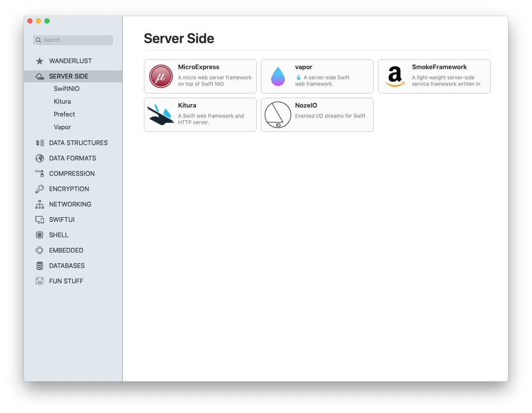
Task: Click the Encryption key icon in sidebar
Action: (40, 189)
